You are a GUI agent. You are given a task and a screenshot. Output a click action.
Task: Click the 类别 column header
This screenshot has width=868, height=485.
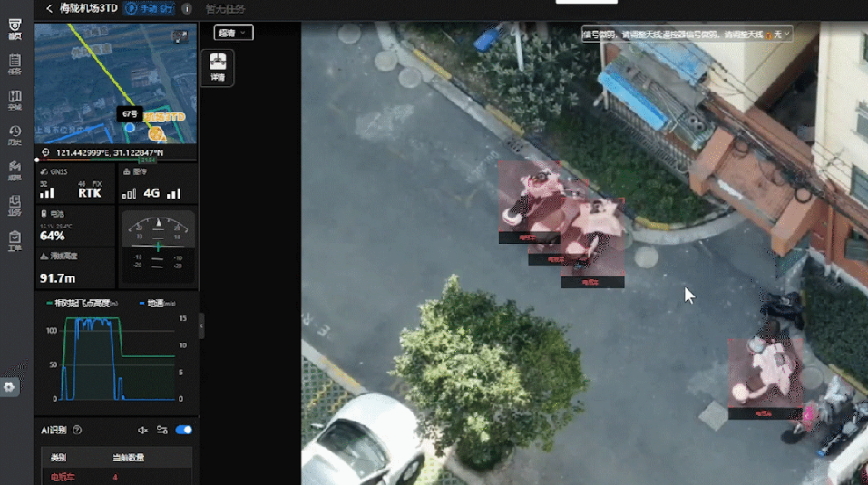[58, 457]
